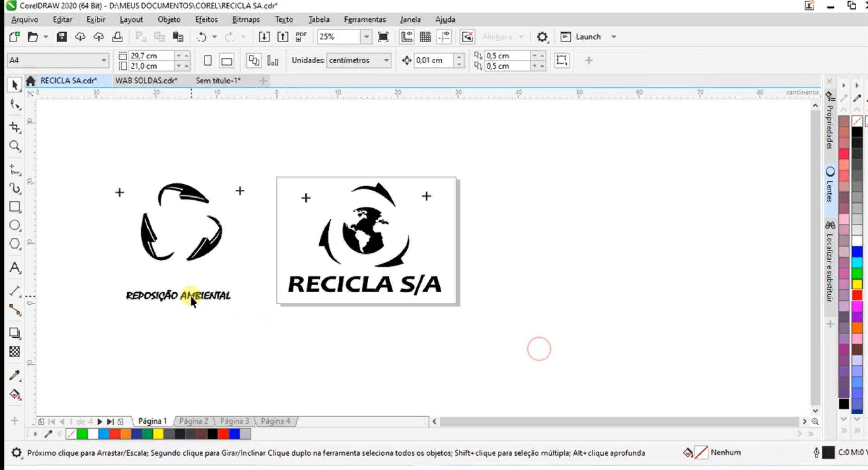The image size is (868, 470).
Task: Select the Pick tool
Action: click(x=14, y=86)
